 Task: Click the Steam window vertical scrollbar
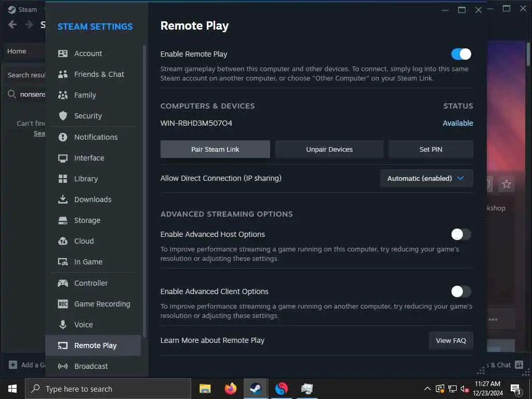pos(528,54)
